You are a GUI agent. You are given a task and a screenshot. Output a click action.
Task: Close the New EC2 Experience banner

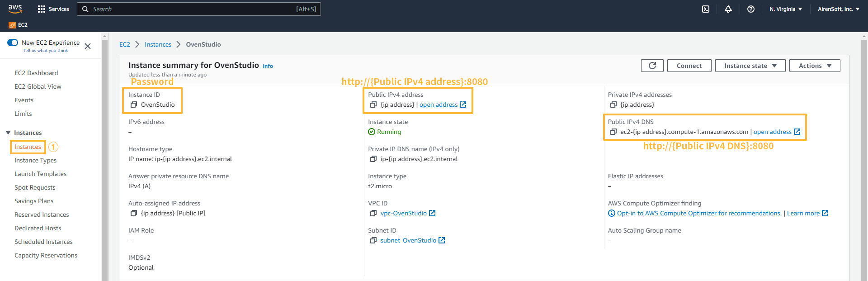(88, 46)
